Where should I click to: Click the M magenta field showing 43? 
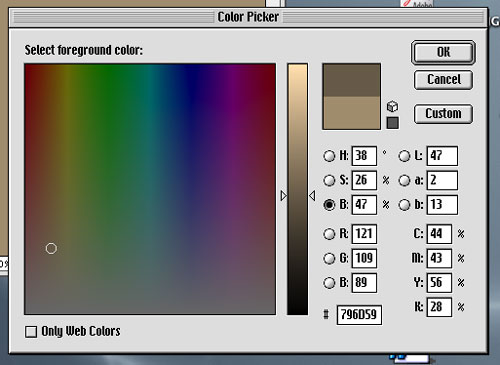pos(439,258)
